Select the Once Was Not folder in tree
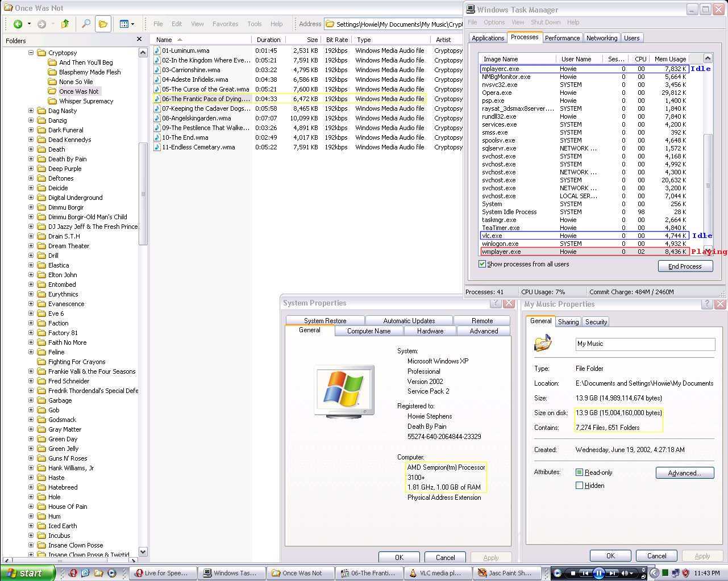Screen dimensions: 728x581 point(78,91)
